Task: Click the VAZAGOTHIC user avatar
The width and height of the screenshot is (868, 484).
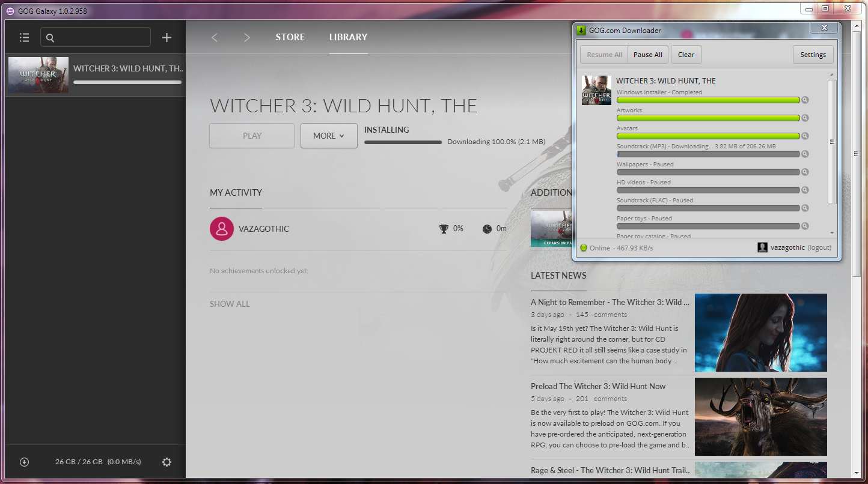Action: point(222,229)
